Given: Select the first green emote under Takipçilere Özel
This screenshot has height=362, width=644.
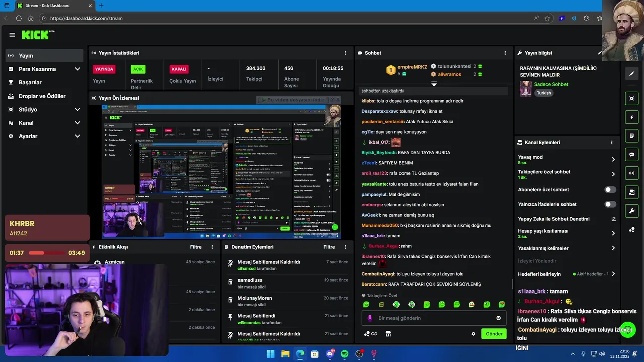Looking at the screenshot, I should click(366, 304).
